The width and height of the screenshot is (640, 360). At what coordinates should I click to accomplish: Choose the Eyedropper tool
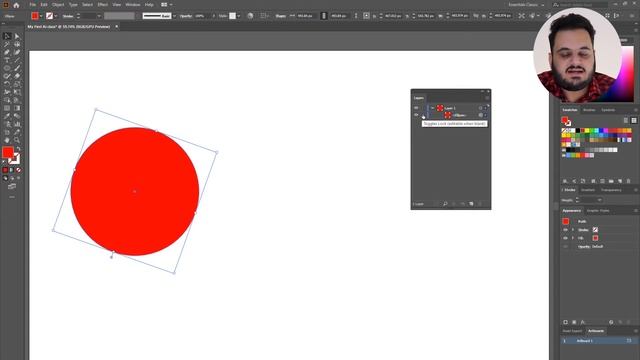tap(7, 116)
